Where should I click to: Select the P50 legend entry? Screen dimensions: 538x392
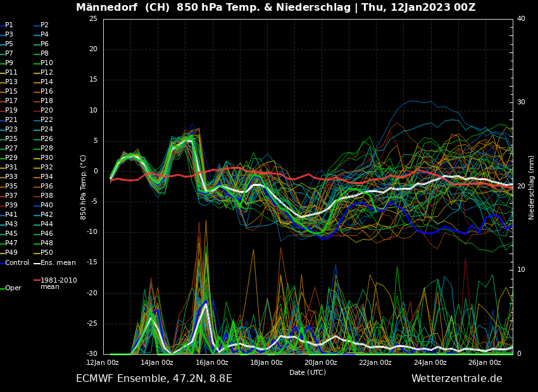coord(47,253)
